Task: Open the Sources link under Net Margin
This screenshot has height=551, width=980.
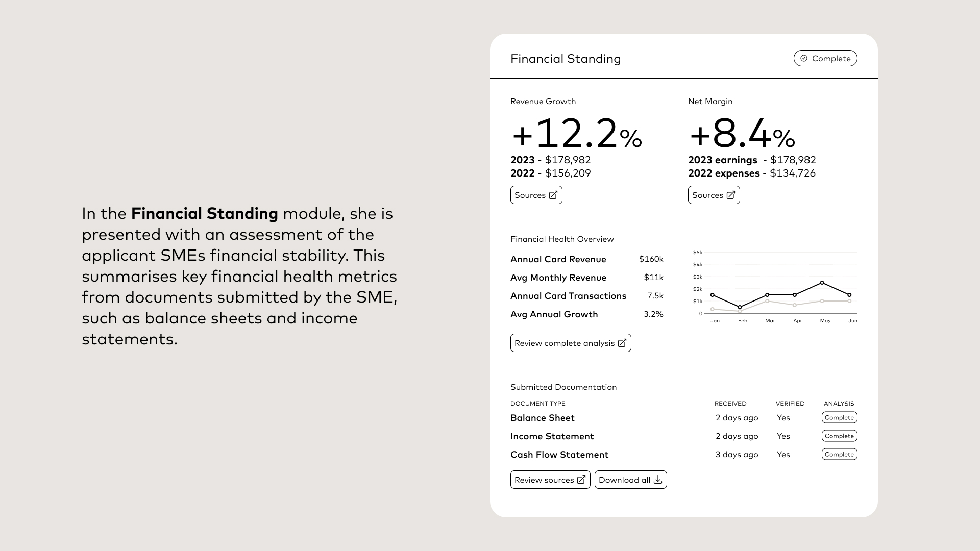Action: (714, 195)
